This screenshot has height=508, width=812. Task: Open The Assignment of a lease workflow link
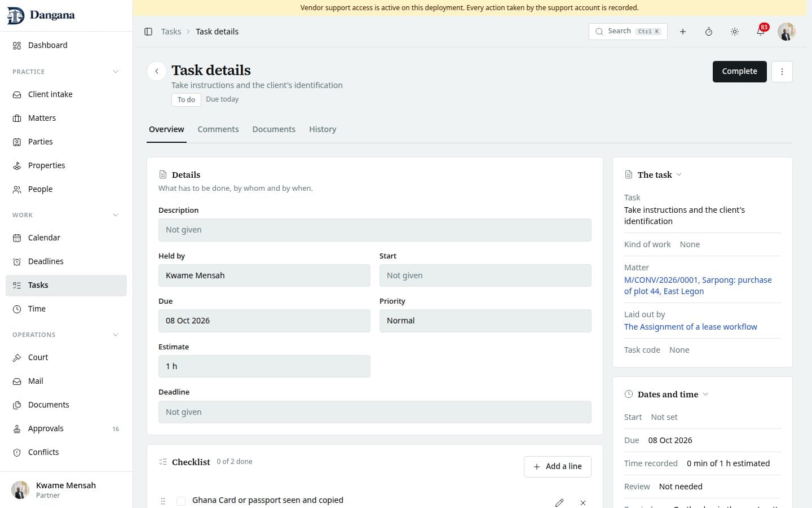click(691, 327)
